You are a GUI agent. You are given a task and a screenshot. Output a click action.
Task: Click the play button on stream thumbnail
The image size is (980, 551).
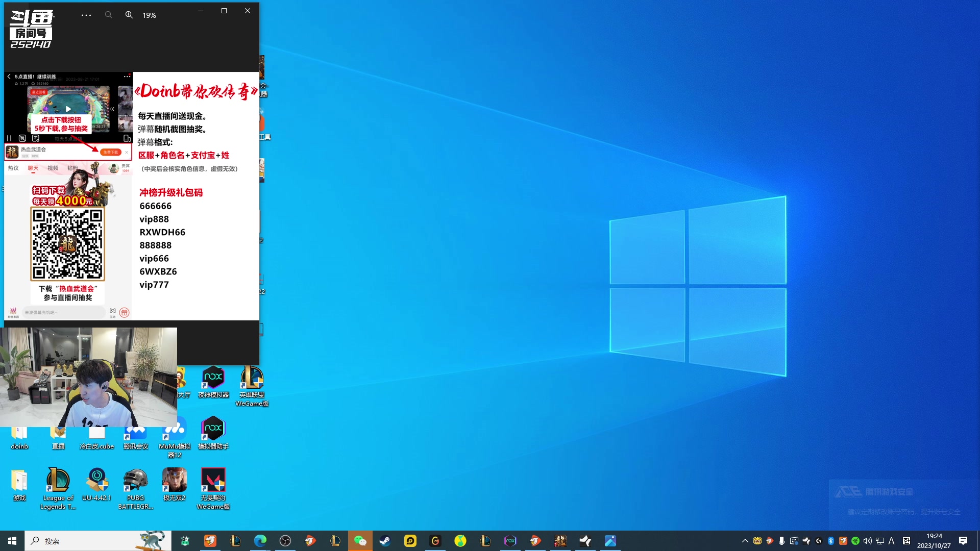[68, 109]
